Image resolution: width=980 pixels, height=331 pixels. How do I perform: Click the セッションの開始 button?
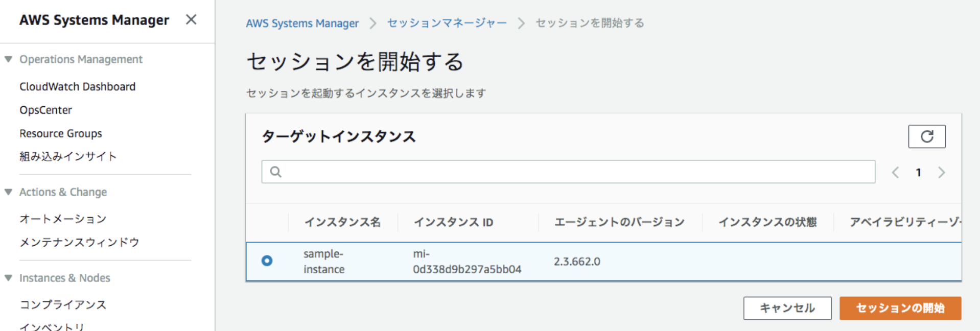point(900,308)
